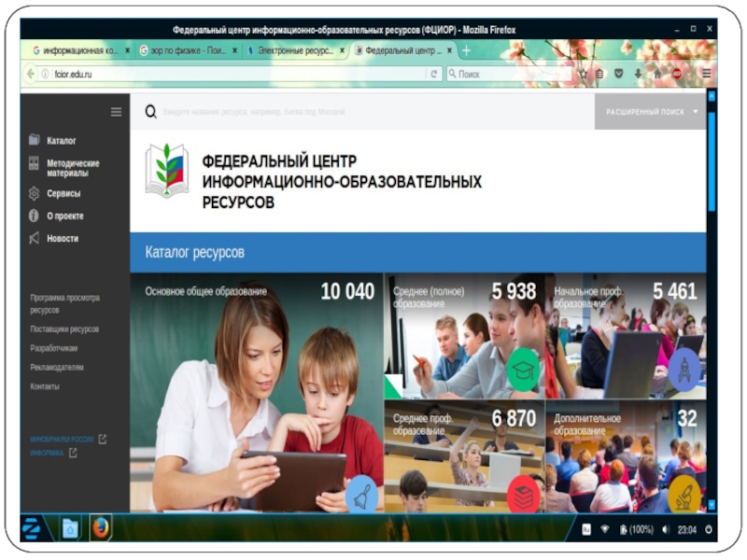Open the Pocket shield icon
This screenshot has width=747, height=560.
click(618, 74)
